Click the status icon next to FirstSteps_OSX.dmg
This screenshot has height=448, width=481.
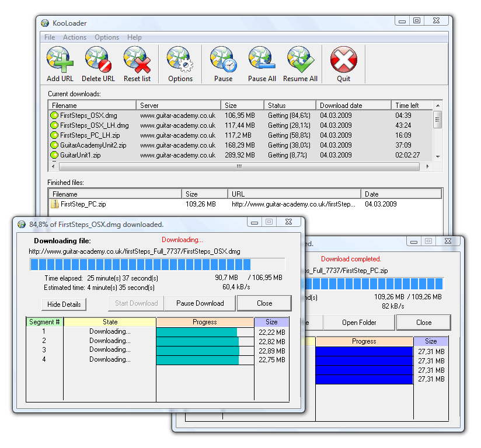[x=54, y=116]
